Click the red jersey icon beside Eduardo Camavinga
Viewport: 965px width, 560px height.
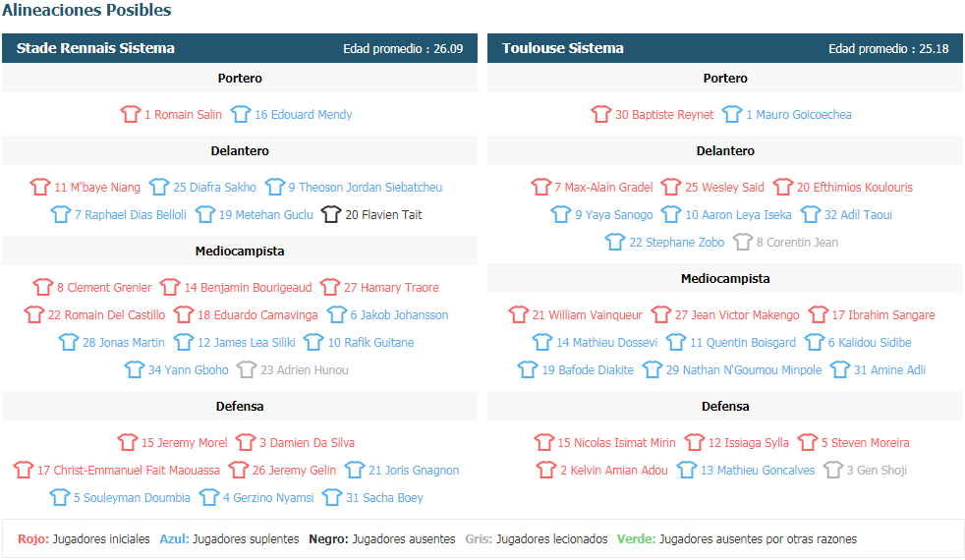tap(184, 314)
